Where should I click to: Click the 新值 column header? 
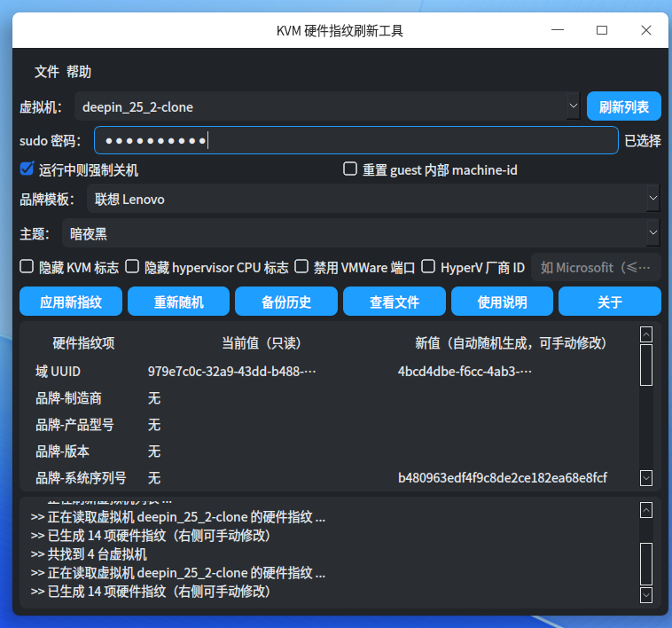(x=511, y=343)
